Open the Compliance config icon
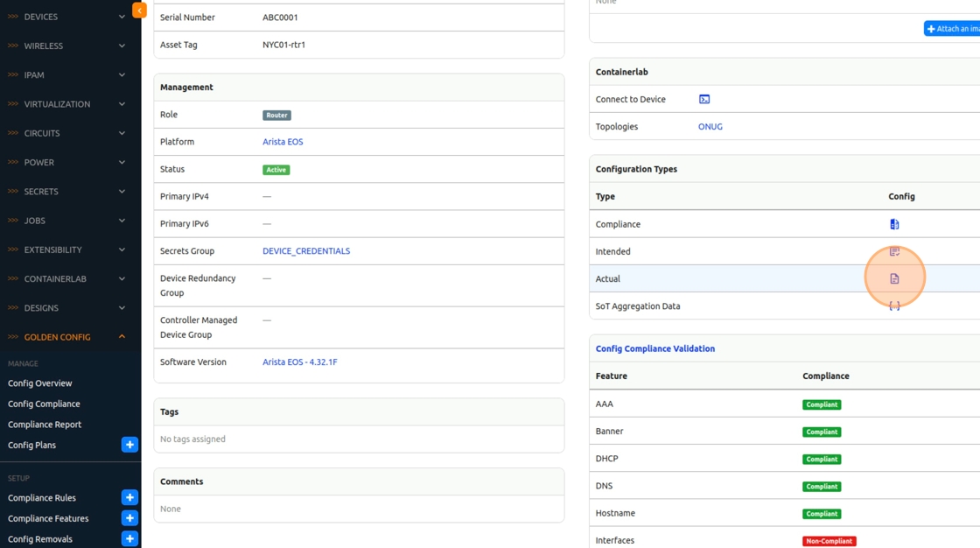980x548 pixels. (894, 224)
